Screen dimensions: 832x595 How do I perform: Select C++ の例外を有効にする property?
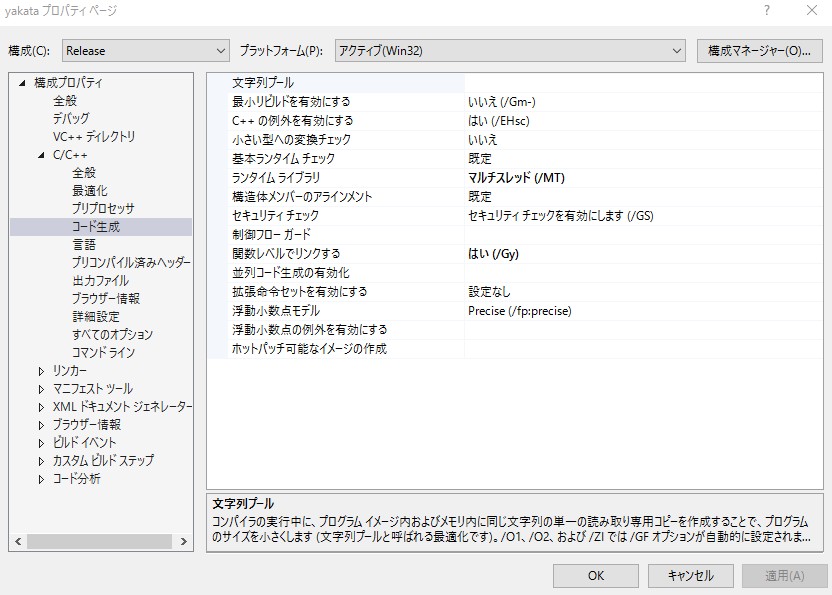point(292,120)
